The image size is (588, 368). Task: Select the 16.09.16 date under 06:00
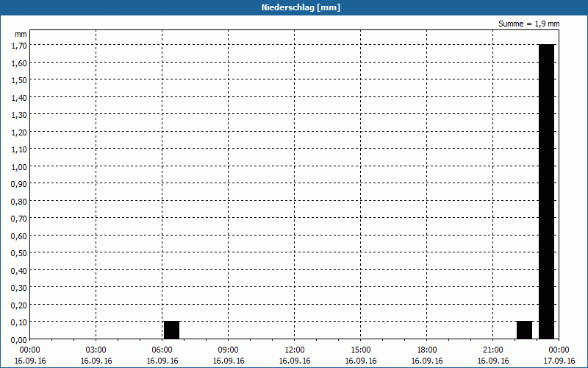point(162,361)
